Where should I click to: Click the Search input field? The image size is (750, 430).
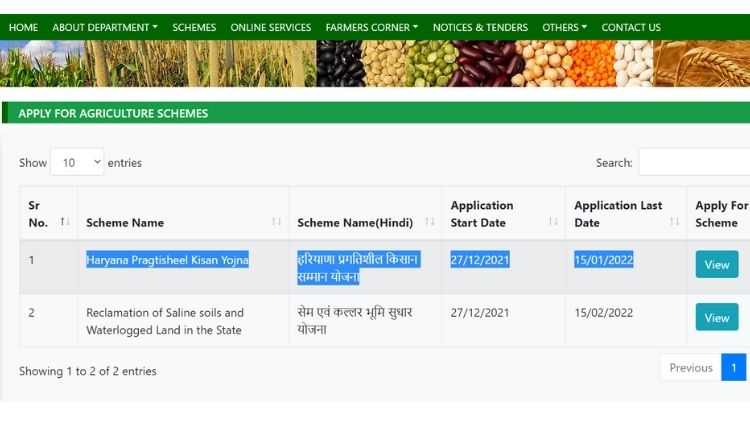tap(695, 162)
